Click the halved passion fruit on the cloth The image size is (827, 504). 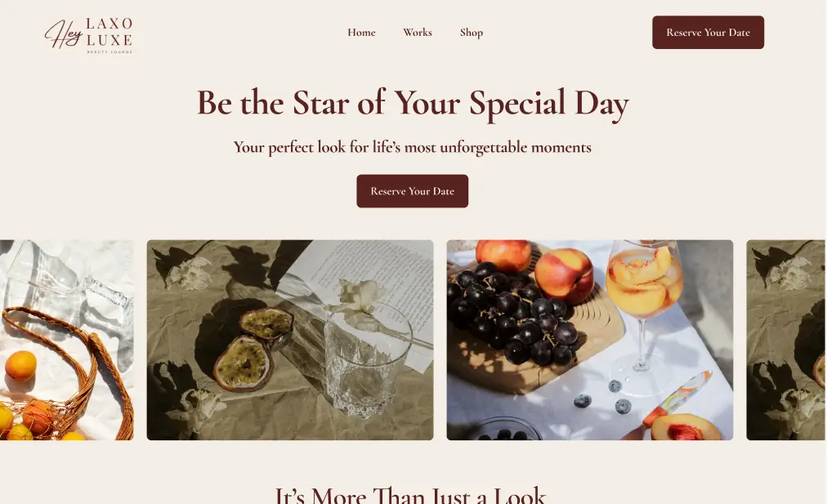click(x=243, y=363)
